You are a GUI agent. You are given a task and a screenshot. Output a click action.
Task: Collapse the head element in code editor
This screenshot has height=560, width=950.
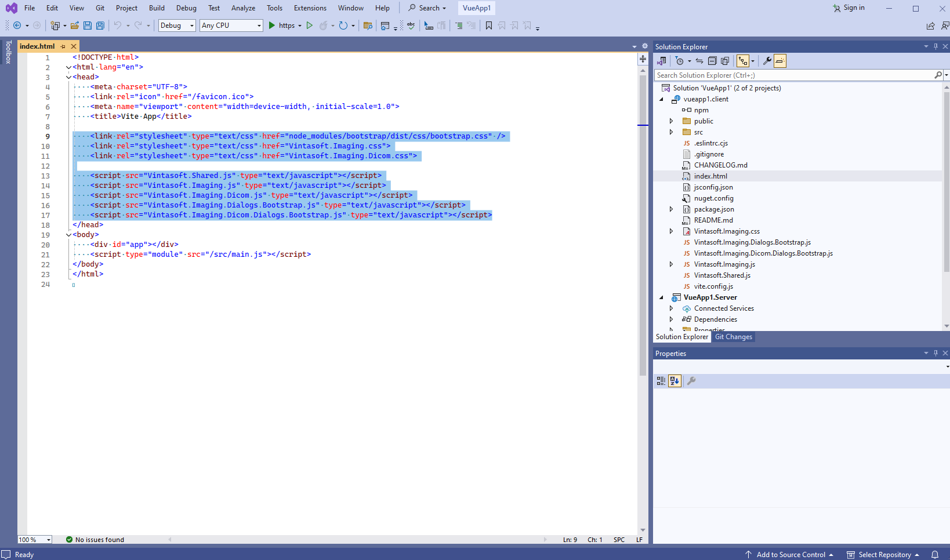[x=68, y=77]
